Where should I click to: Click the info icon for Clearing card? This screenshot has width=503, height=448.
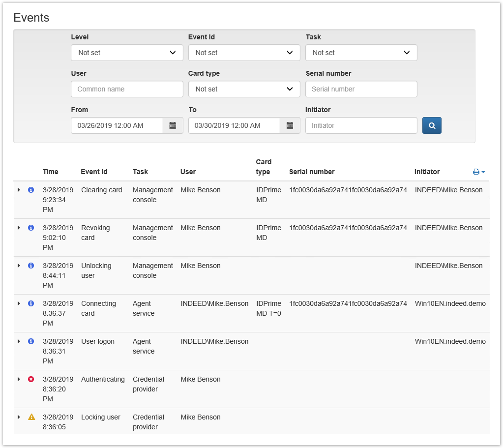point(31,190)
